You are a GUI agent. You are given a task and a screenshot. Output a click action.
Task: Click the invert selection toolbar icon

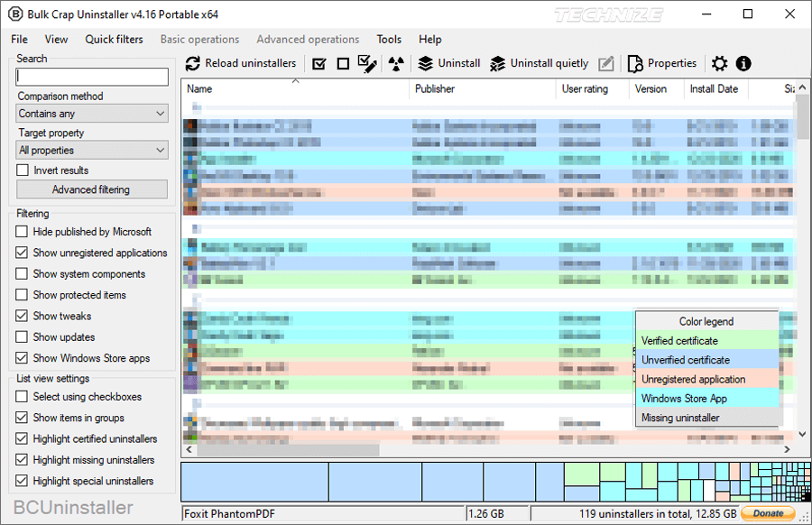[366, 64]
